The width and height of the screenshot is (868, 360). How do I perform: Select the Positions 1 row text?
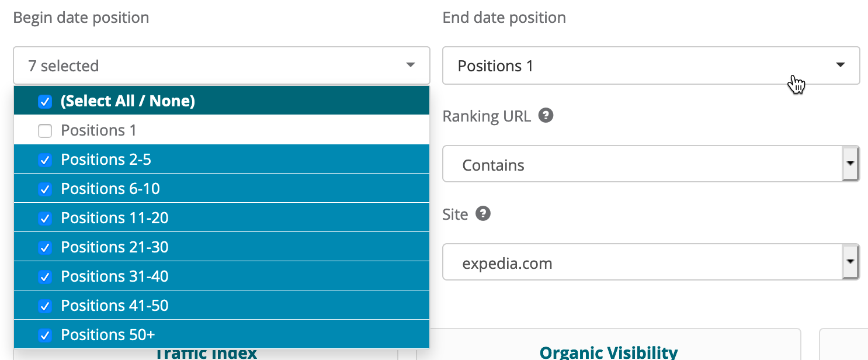point(98,130)
